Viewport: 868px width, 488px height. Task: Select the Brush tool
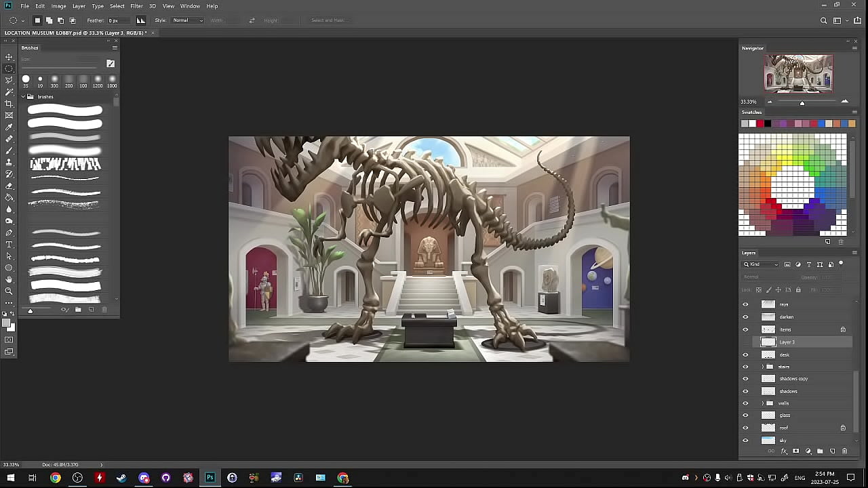tap(9, 150)
